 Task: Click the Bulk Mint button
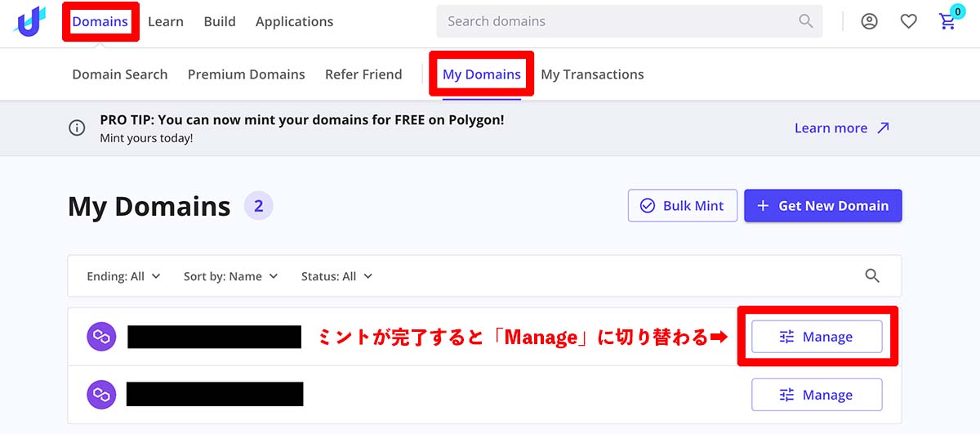(683, 206)
